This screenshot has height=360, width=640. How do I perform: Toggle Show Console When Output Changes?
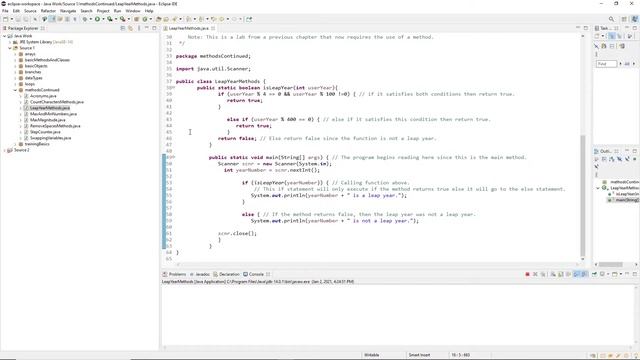[576, 274]
